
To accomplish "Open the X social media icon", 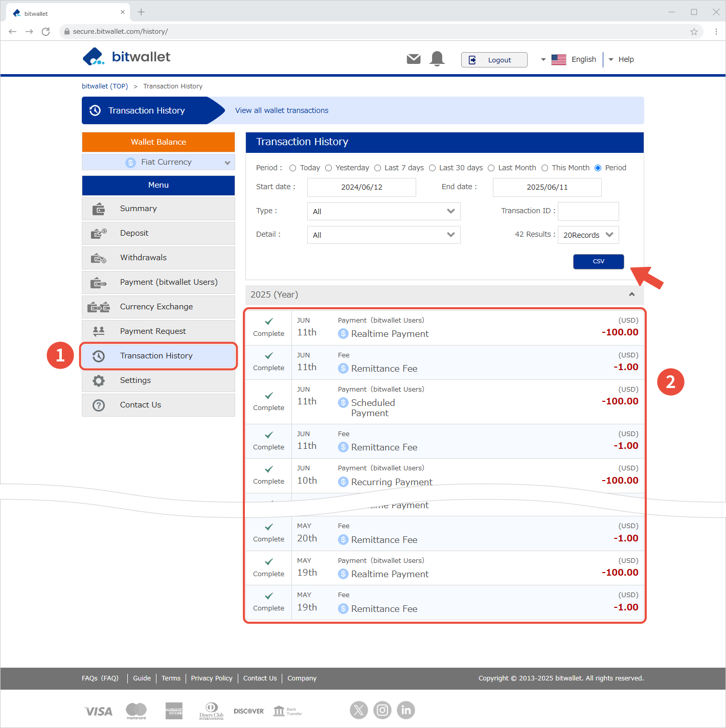I will [x=359, y=710].
